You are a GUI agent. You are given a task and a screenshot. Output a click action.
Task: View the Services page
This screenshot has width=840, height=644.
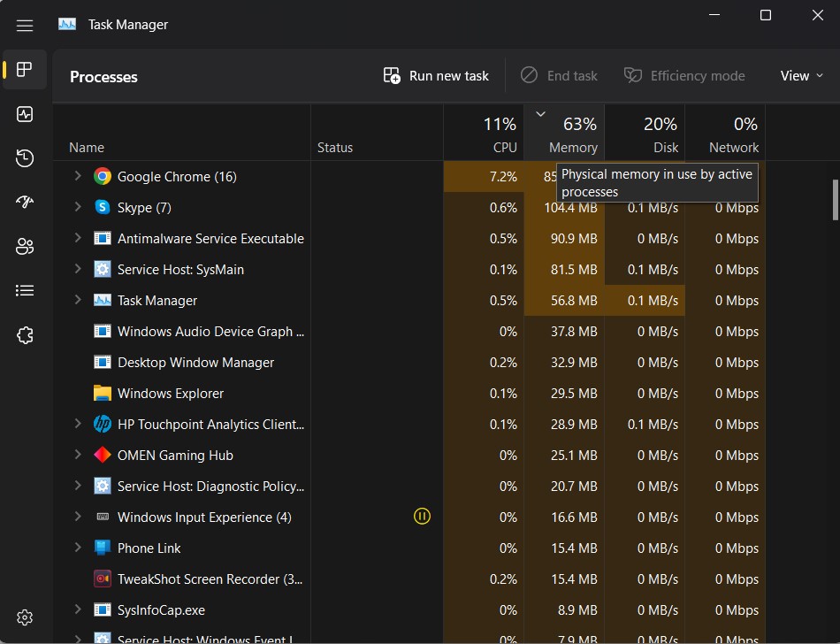pyautogui.click(x=24, y=335)
